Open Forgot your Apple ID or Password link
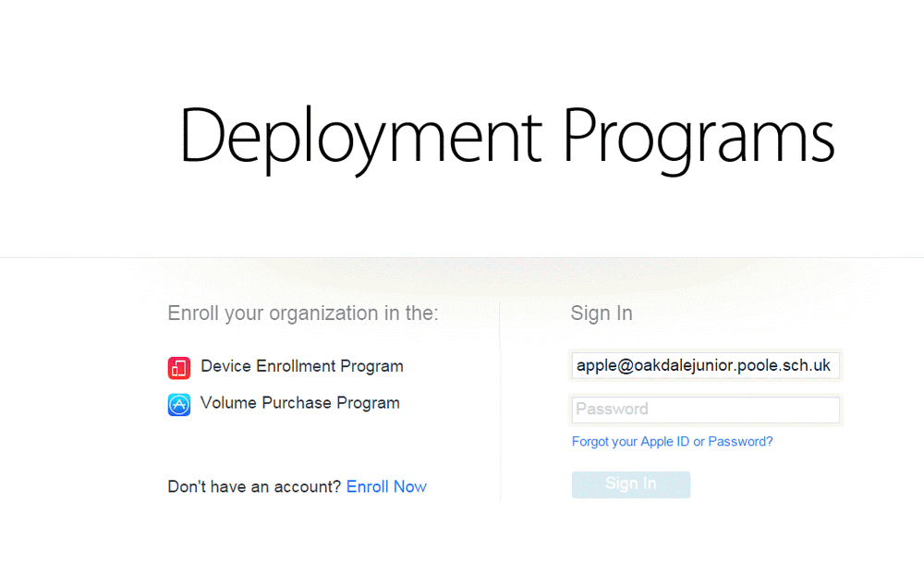Screen dimensions: 924x564 (x=673, y=442)
